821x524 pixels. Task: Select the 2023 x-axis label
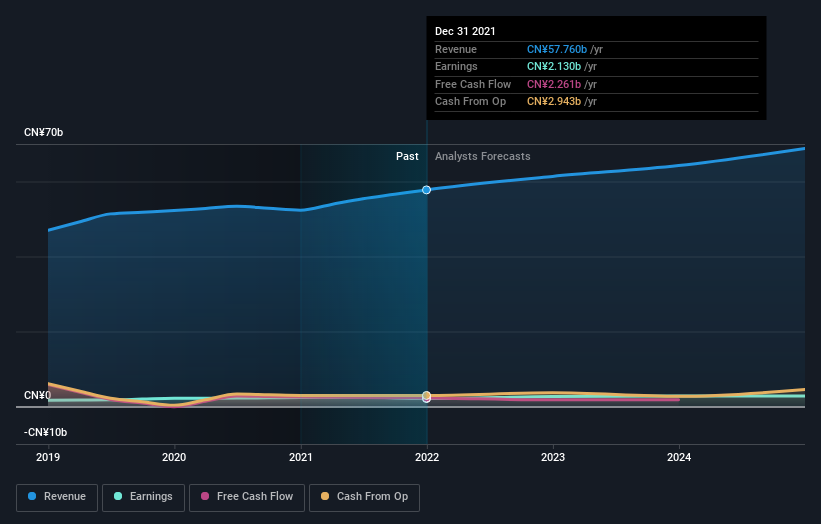(553, 457)
